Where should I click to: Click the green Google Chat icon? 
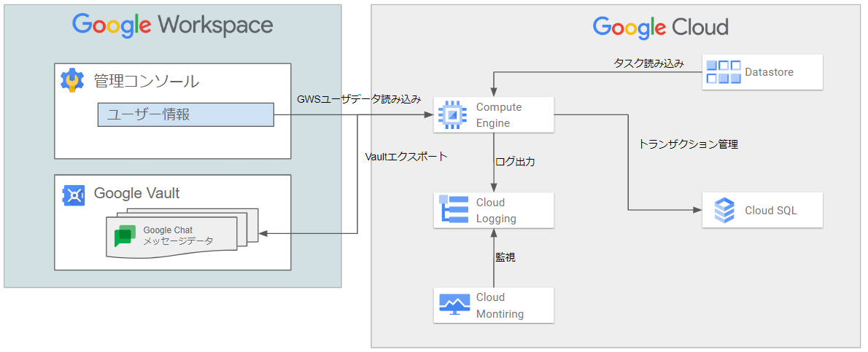coord(125,236)
